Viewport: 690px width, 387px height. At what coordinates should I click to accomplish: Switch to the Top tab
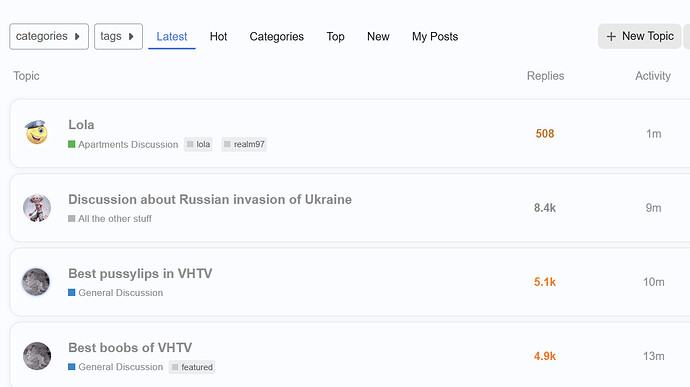335,37
